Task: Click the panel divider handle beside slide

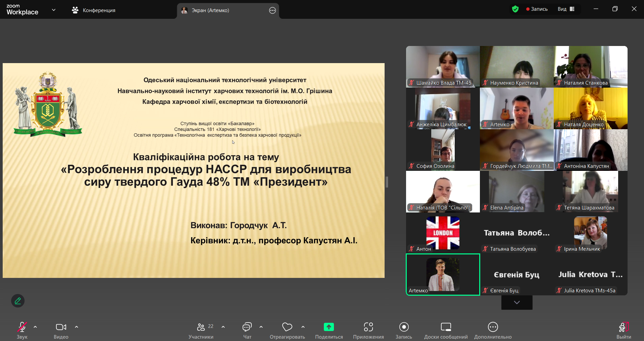Action: click(x=387, y=182)
